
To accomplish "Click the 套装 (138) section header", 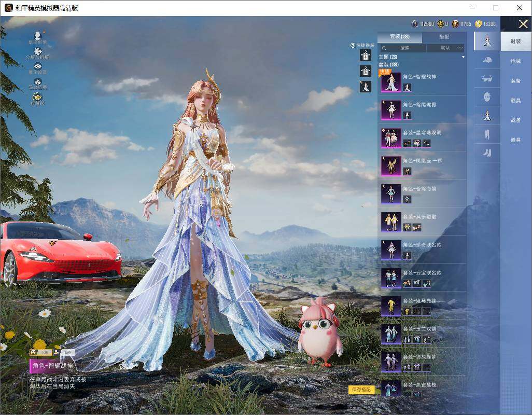I will [388, 64].
